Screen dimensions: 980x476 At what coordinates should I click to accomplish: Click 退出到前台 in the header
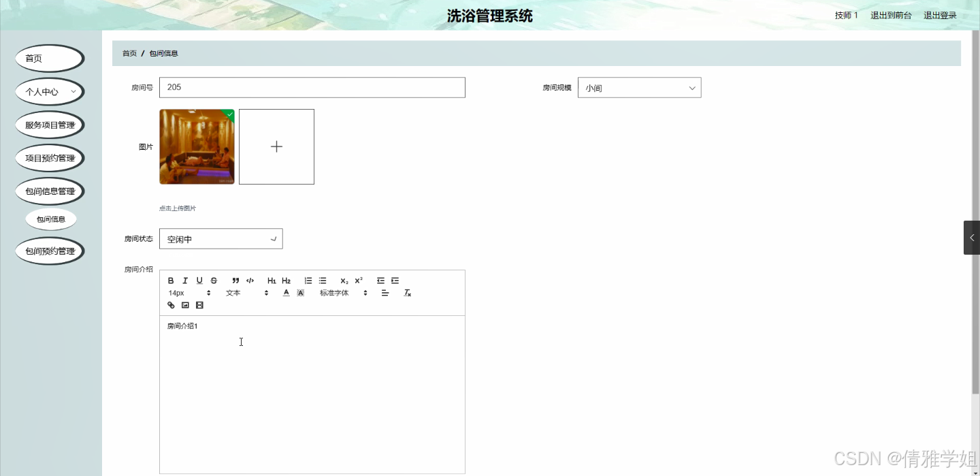click(x=891, y=15)
